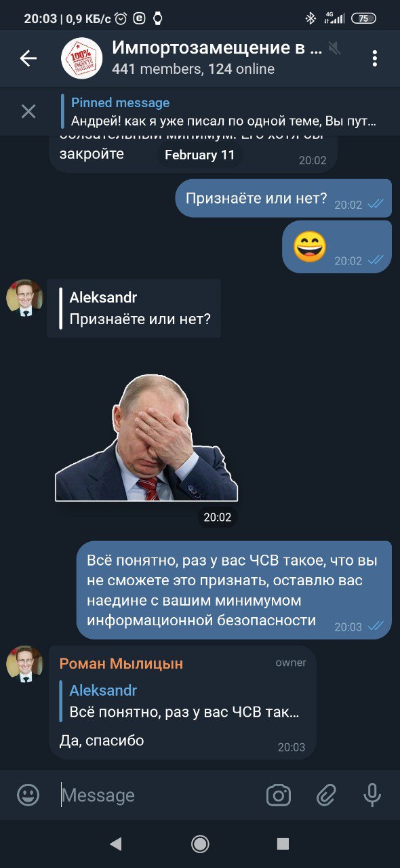
Task: Tap the back arrow to leave chat
Action: click(x=28, y=59)
